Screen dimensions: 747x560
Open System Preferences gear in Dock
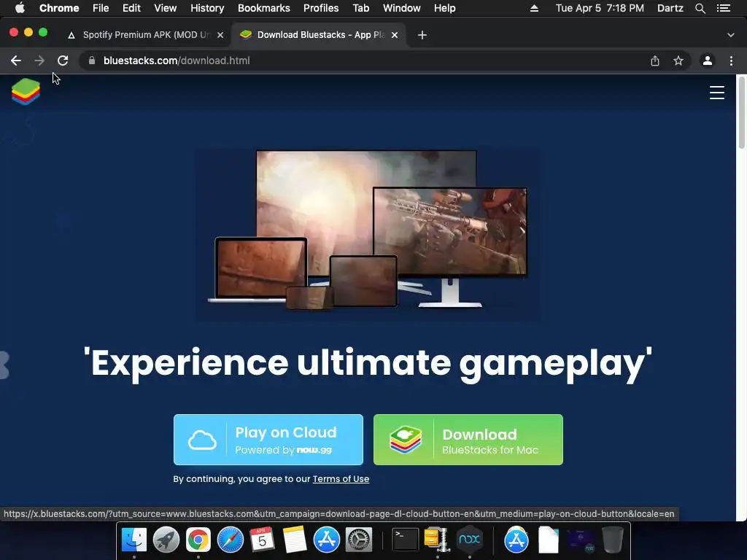click(x=358, y=539)
